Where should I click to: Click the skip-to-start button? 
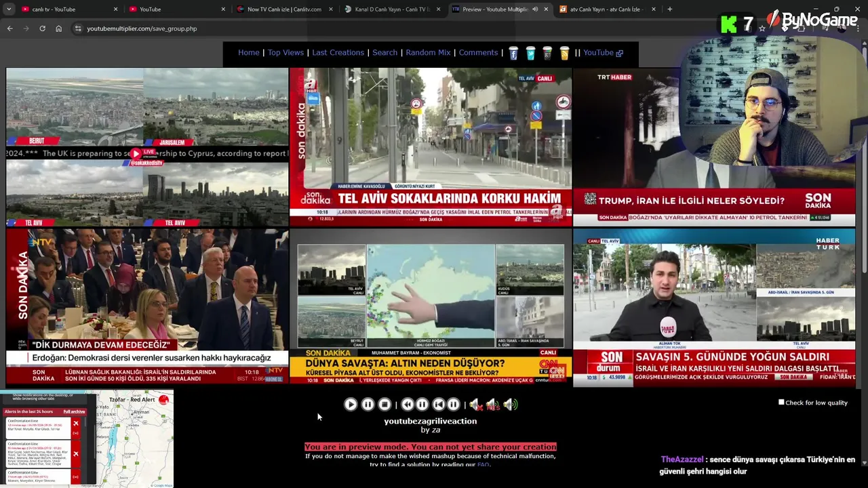coord(438,405)
